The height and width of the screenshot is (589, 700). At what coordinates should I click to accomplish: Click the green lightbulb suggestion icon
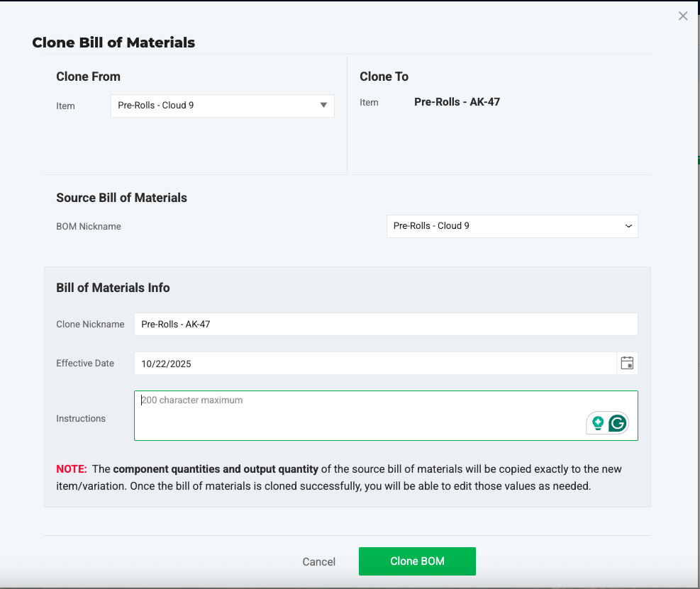(598, 424)
